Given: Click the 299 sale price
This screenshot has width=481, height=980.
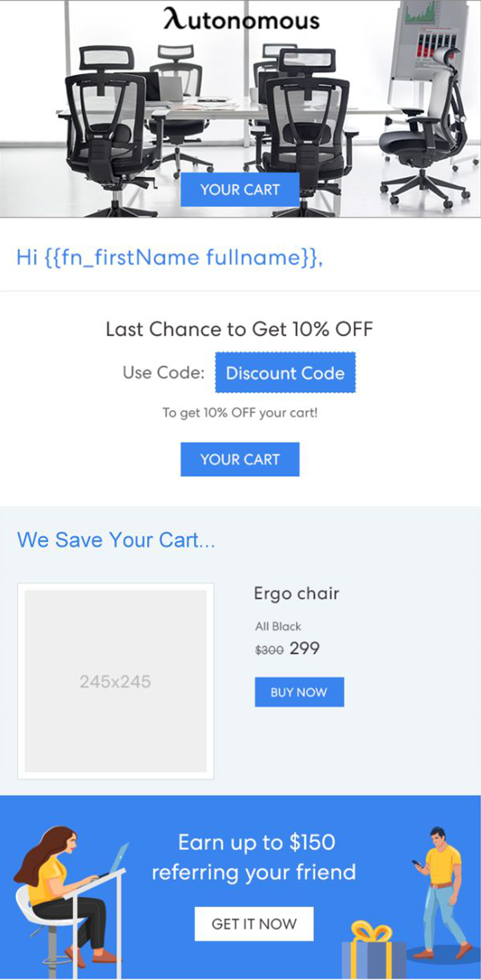Looking at the screenshot, I should [x=304, y=648].
